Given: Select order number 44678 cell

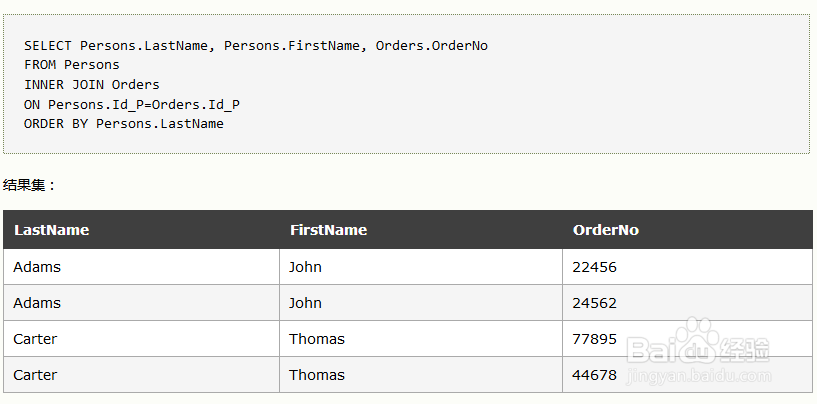Looking at the screenshot, I should [688, 375].
